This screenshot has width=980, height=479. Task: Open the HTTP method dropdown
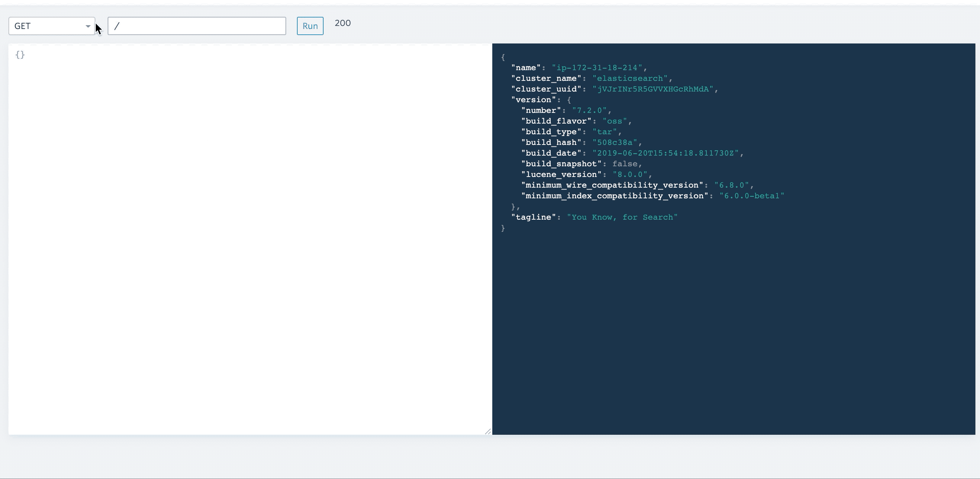[x=52, y=26]
